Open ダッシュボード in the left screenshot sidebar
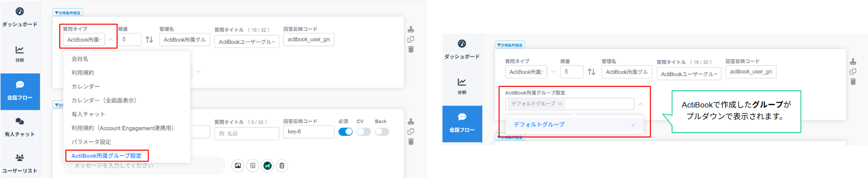This screenshot has height=179, width=868. (20, 17)
